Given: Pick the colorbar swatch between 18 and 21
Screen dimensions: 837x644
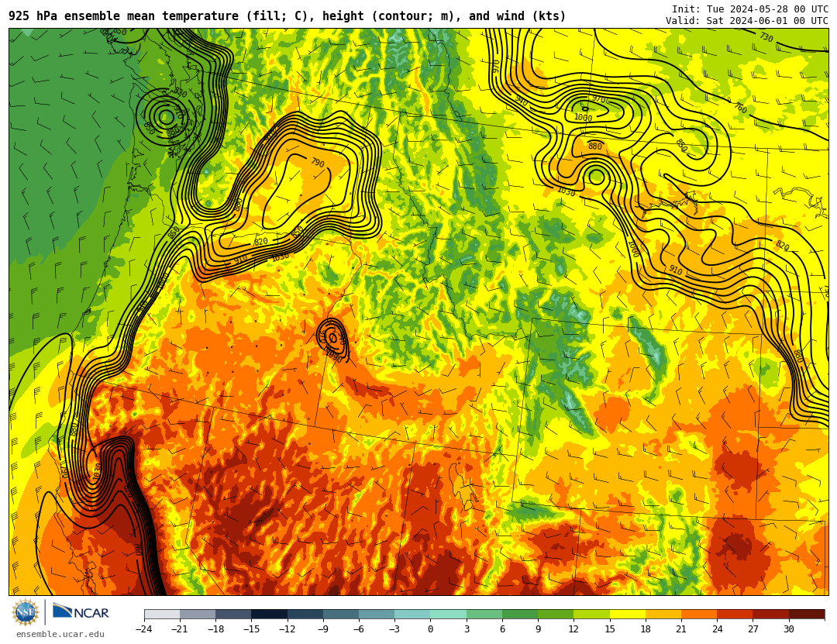Looking at the screenshot, I should 663,614.
